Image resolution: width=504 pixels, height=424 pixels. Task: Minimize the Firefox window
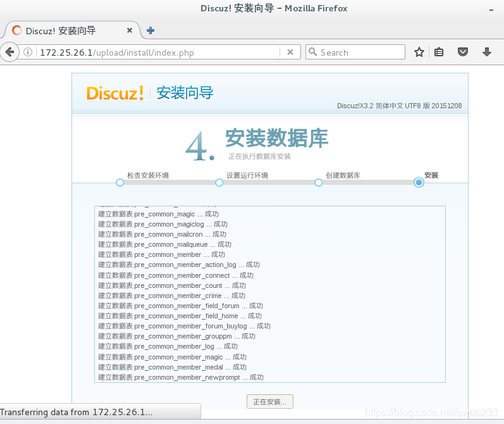coord(491,10)
